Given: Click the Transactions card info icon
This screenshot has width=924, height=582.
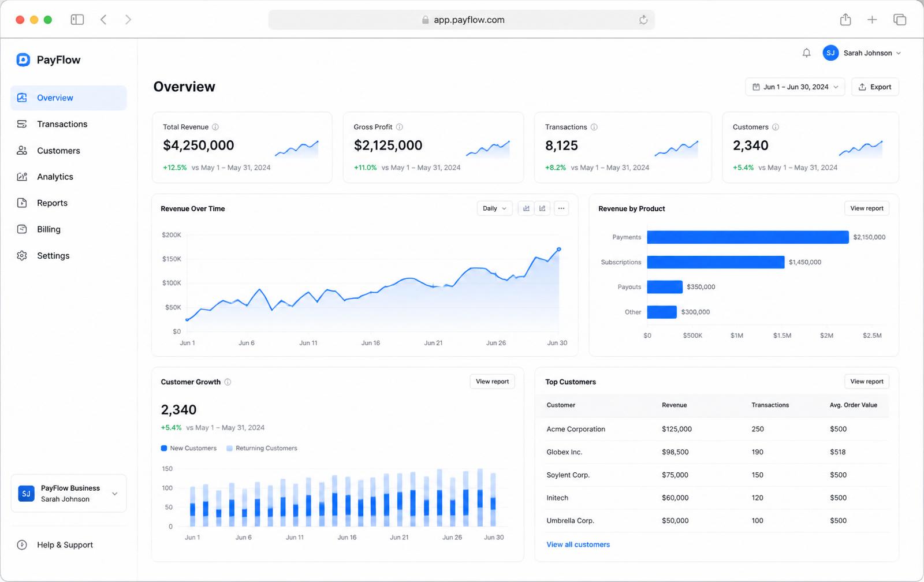Looking at the screenshot, I should [x=594, y=127].
